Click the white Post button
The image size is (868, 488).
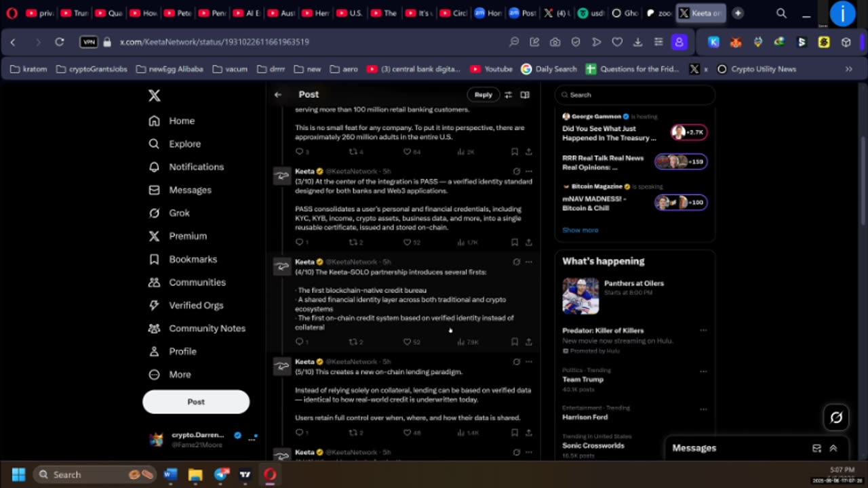(x=196, y=402)
